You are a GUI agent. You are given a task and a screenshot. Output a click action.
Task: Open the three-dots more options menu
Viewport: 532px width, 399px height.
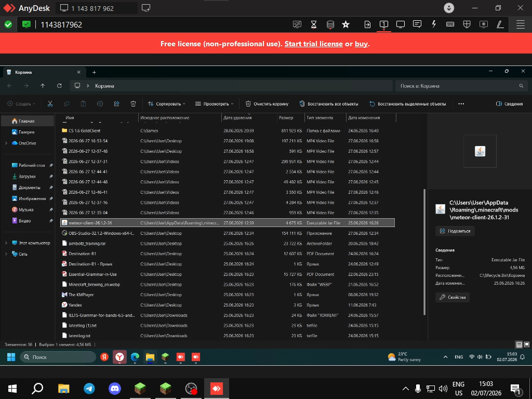click(461, 104)
